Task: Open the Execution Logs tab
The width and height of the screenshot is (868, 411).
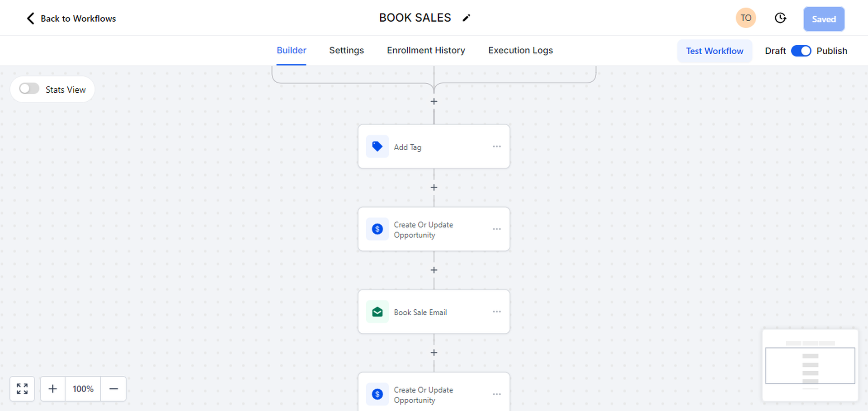Action: [x=520, y=50]
